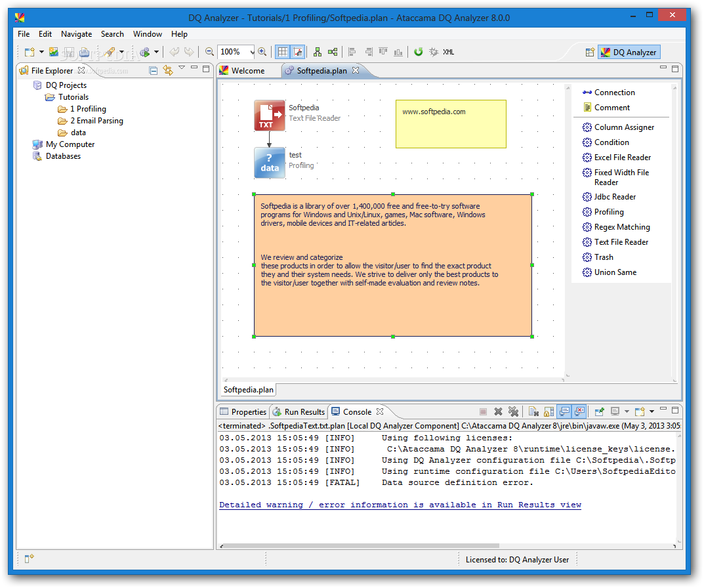Click the Open Console icon
Image resolution: width=704 pixels, height=588 pixels.
[x=640, y=411]
